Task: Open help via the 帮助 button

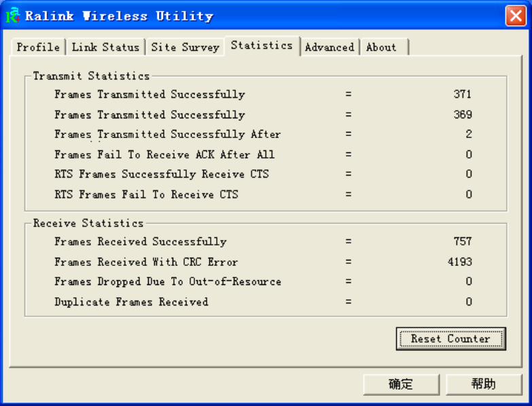Action: point(484,384)
